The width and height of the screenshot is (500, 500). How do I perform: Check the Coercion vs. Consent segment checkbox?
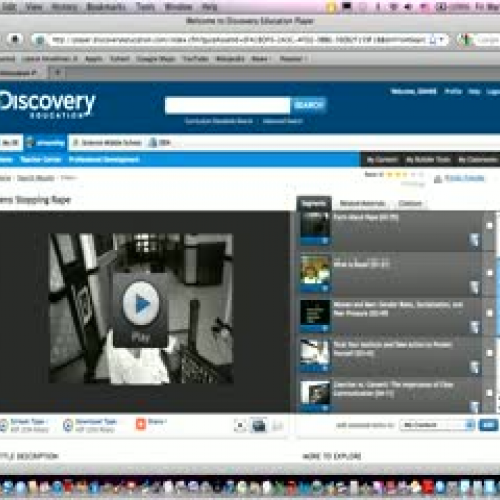tap(489, 393)
